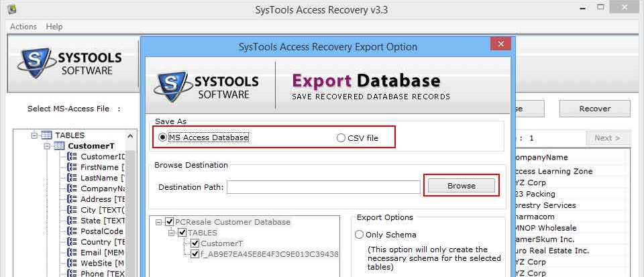Click the Recover button in main window

(595, 109)
